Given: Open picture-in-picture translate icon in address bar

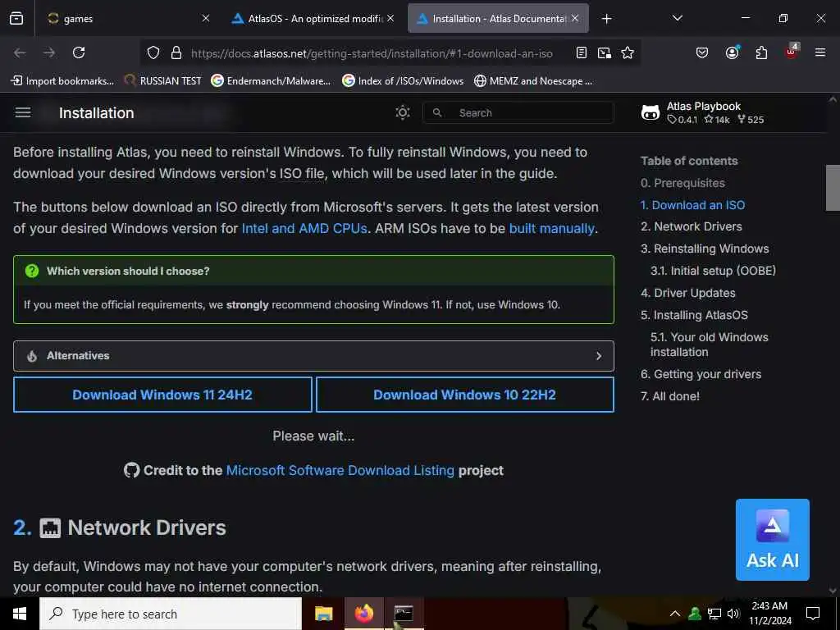Looking at the screenshot, I should pyautogui.click(x=605, y=52).
